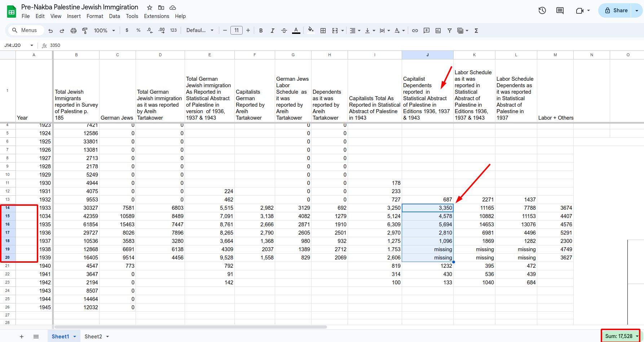Open the Data menu
The height and width of the screenshot is (342, 644).
114,16
